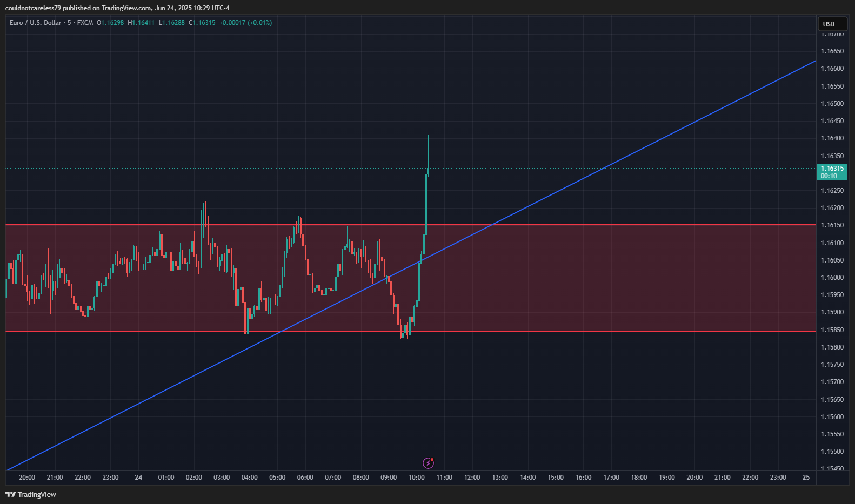Open the USD currency selector
Viewport: 855px width, 504px height.
click(832, 24)
